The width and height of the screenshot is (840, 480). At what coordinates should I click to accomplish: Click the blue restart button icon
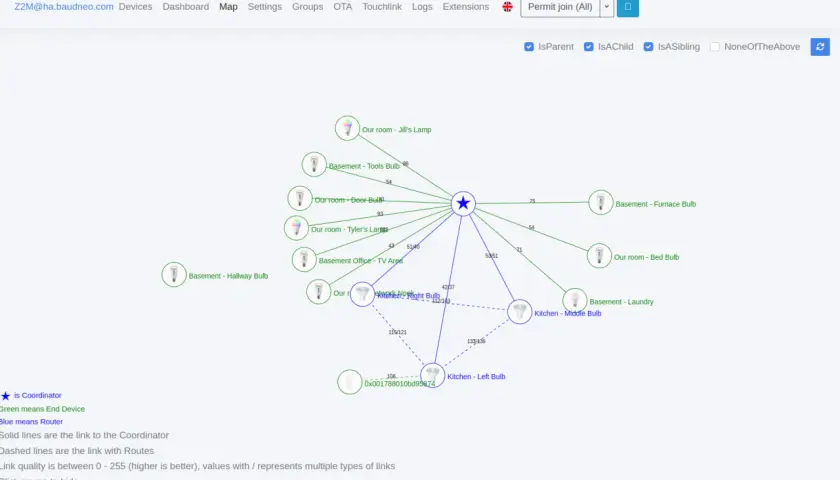628,8
